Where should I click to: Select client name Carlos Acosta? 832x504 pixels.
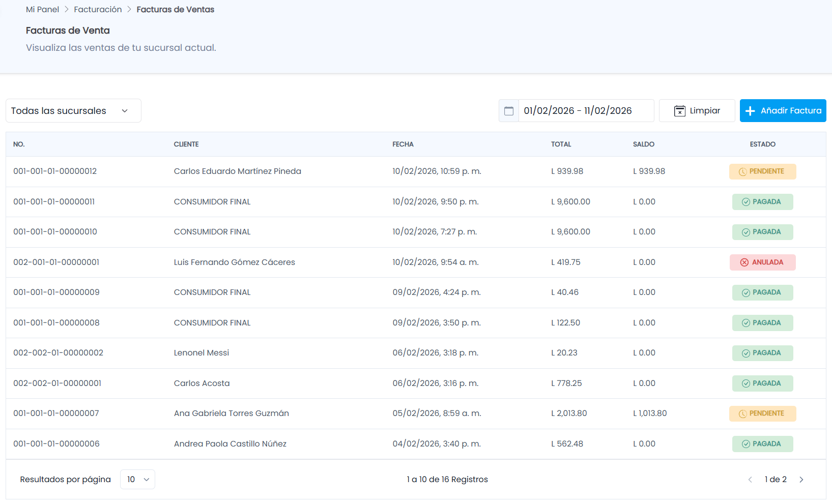(x=202, y=383)
